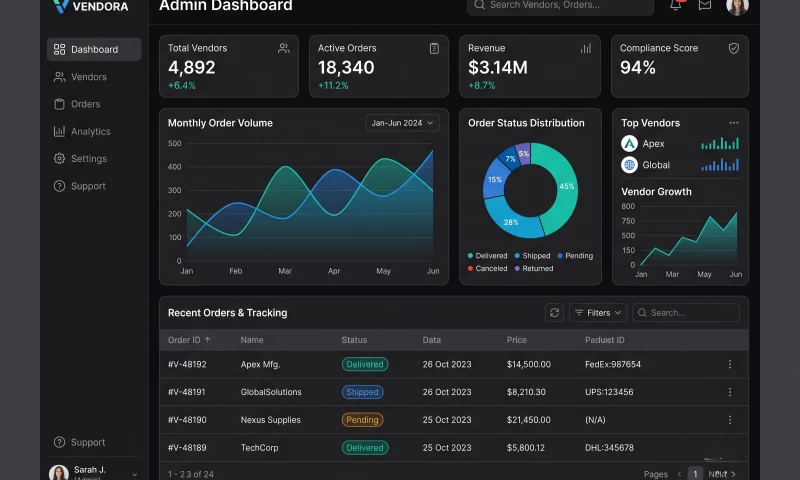800x480 pixels.
Task: Toggle the Returned legend entry
Action: [x=534, y=268]
